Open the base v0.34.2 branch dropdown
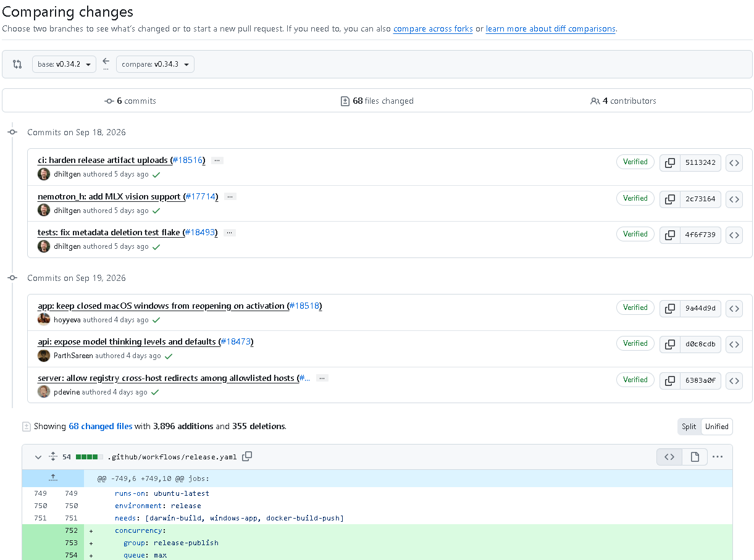The width and height of the screenshot is (754, 560). 64,64
